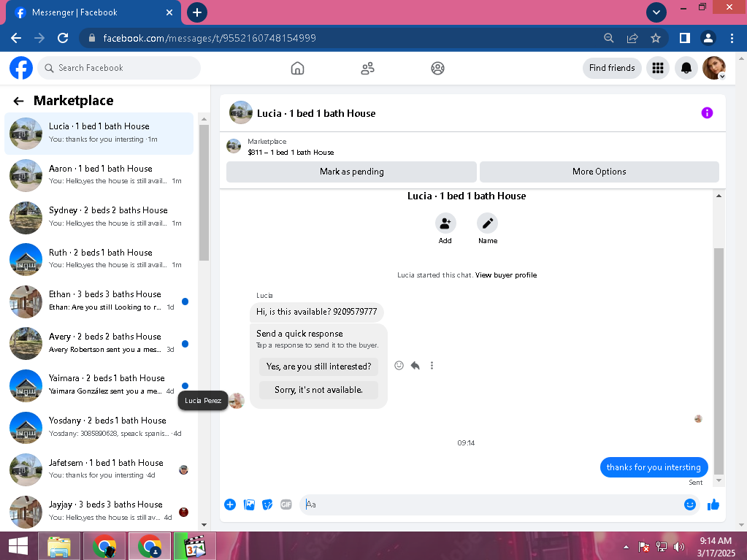Open a new browser tab

[196, 12]
